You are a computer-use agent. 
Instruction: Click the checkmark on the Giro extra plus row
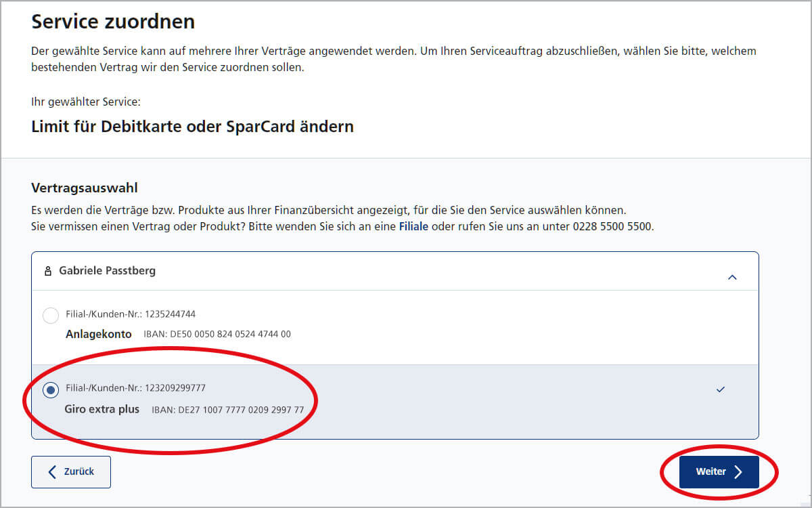pos(720,389)
